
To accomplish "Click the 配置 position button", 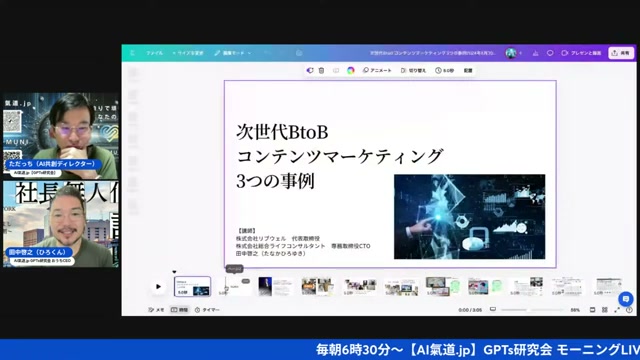I will tap(468, 70).
